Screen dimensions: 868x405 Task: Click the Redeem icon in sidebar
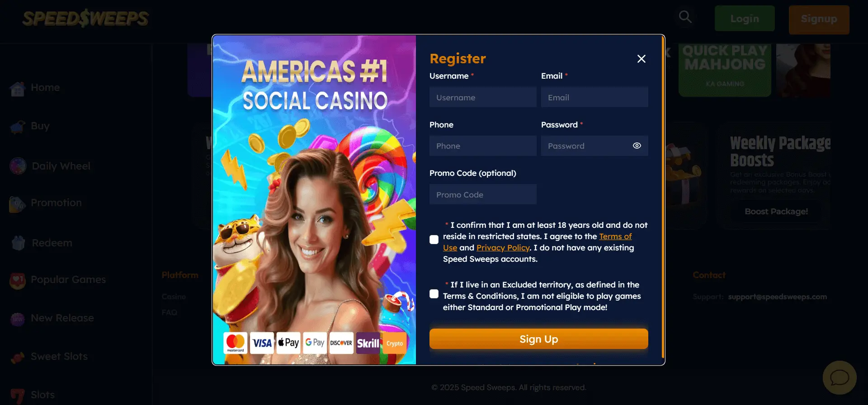click(x=18, y=243)
